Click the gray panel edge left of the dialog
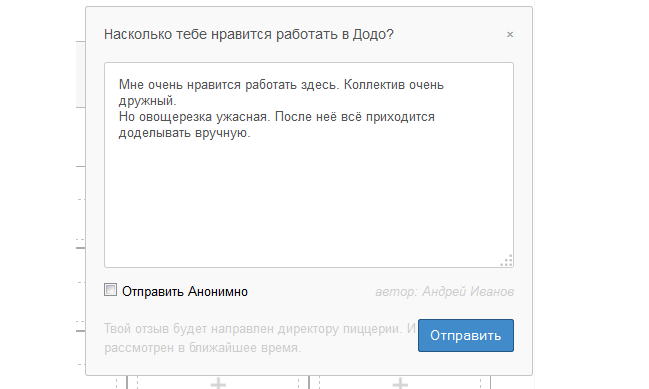The height and width of the screenshot is (389, 649). coord(81,74)
